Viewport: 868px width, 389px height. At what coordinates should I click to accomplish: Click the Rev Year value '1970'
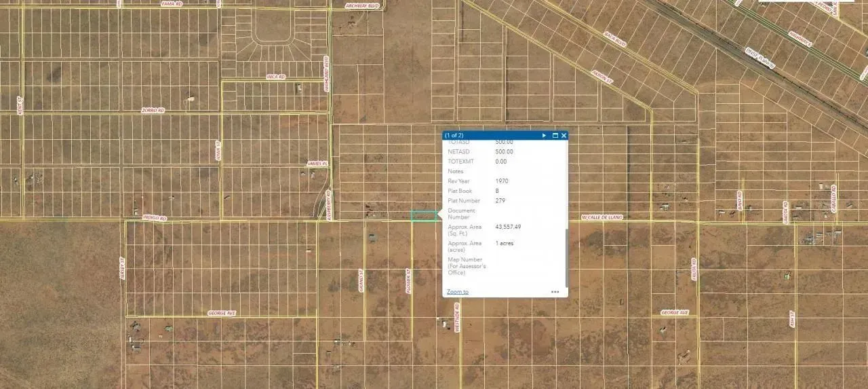[x=502, y=181]
